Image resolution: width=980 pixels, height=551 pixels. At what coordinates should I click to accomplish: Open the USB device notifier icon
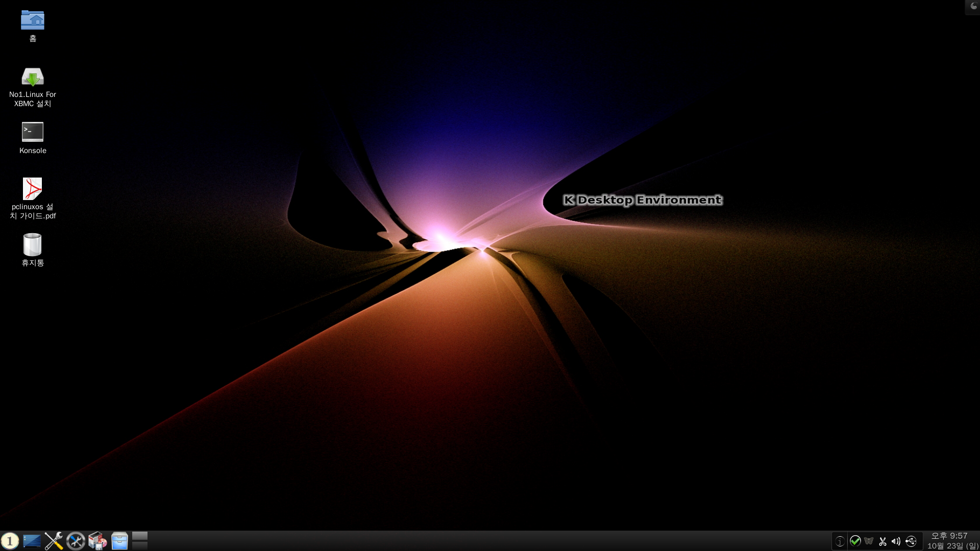[x=911, y=541]
